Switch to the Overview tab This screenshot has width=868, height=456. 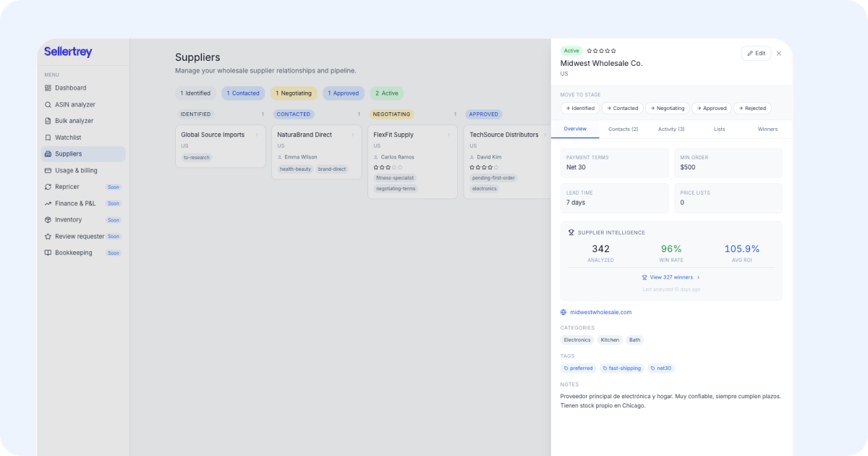pyautogui.click(x=575, y=129)
